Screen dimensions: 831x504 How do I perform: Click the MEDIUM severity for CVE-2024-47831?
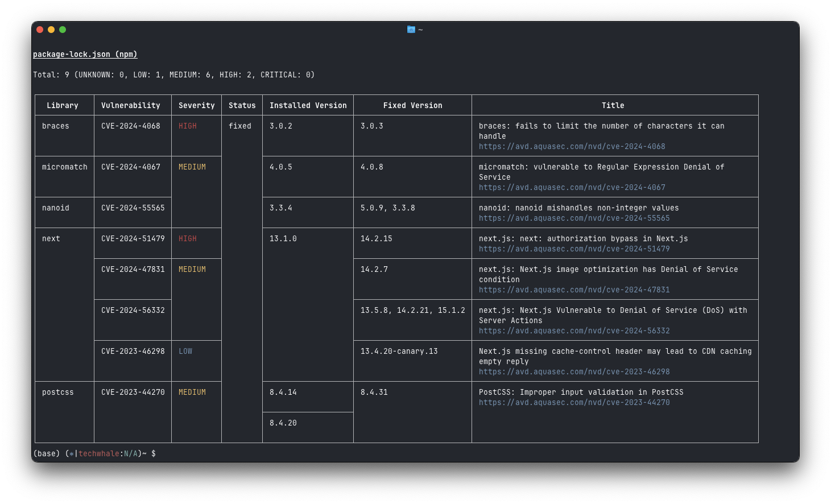click(x=192, y=270)
